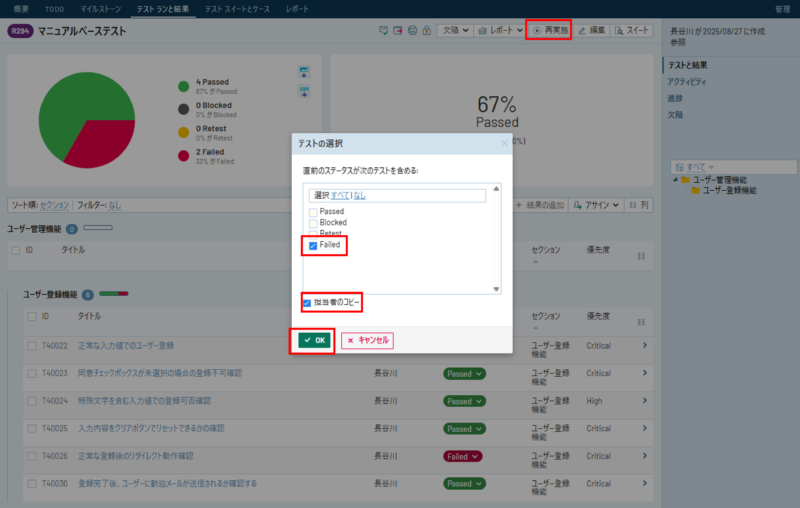The width and height of the screenshot is (800, 508).
Task: Check the Passed status checkbox in the dialog
Action: pos(313,212)
